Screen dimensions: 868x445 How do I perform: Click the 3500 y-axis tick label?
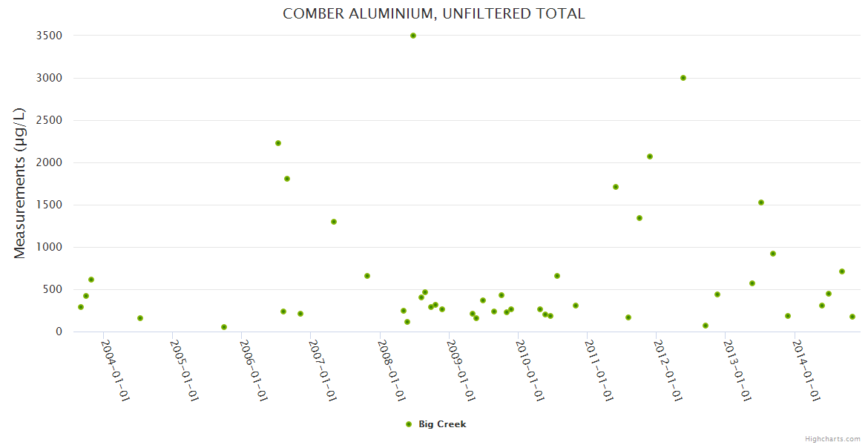pos(48,36)
